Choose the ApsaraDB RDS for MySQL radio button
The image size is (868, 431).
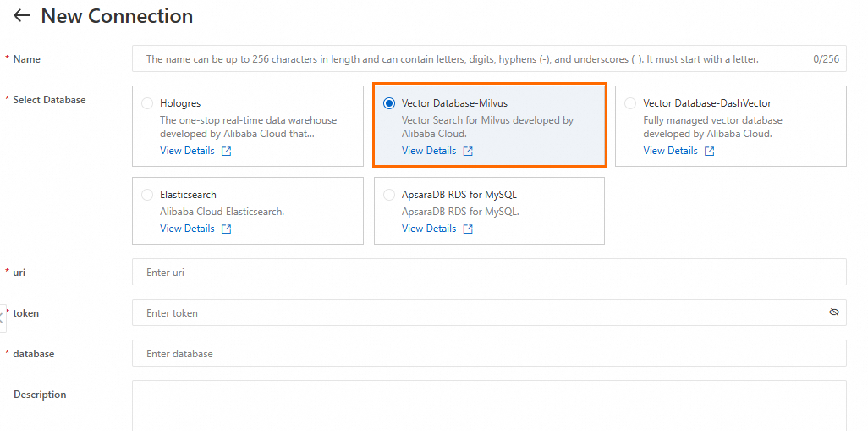[389, 195]
